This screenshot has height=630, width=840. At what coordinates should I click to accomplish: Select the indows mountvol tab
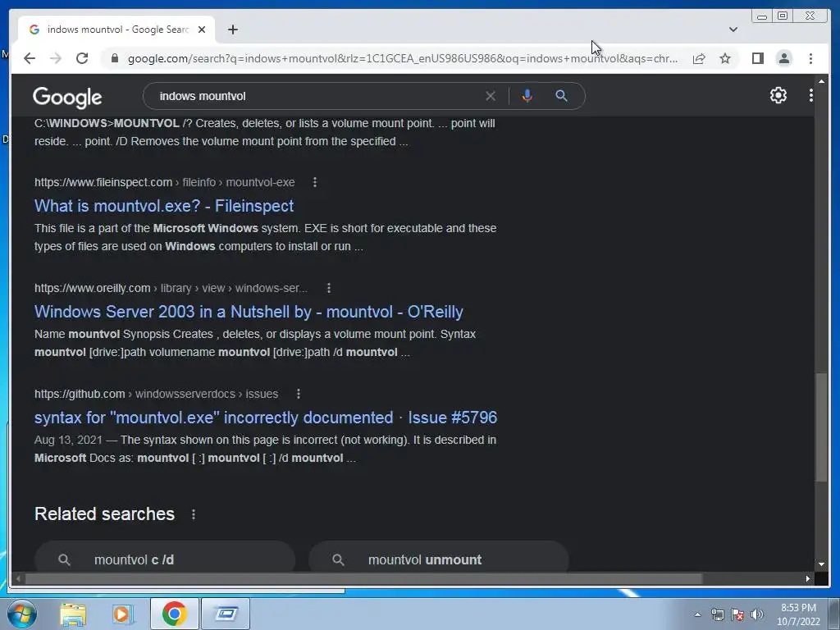[116, 30]
